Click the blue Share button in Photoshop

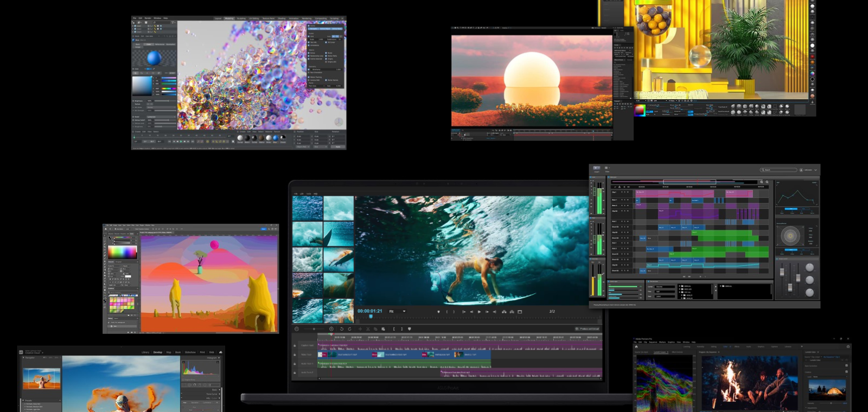(264, 229)
